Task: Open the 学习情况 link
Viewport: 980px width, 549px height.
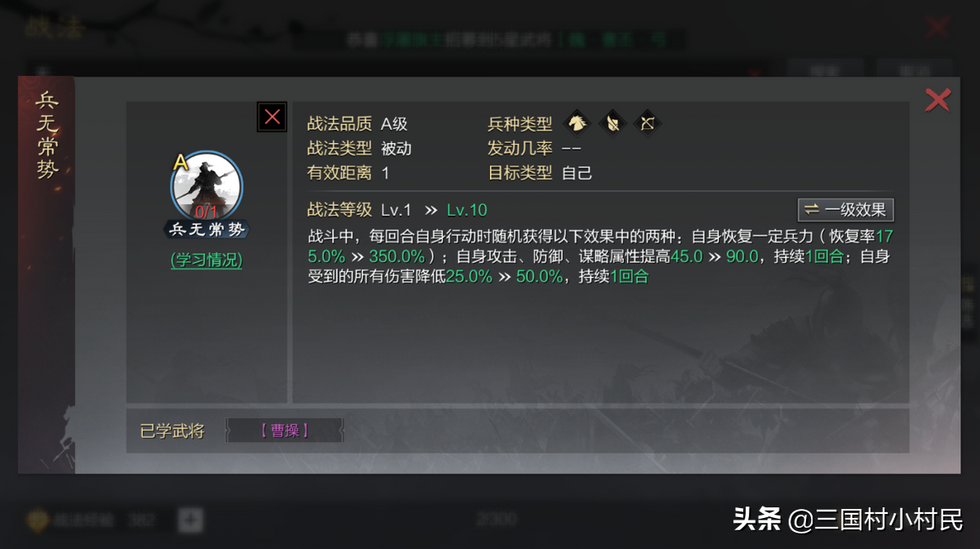Action: [207, 260]
